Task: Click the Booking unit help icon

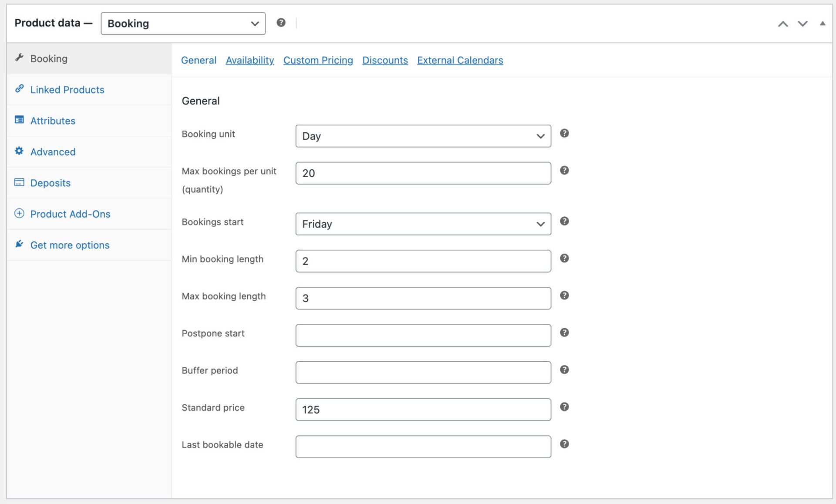Action: tap(564, 133)
